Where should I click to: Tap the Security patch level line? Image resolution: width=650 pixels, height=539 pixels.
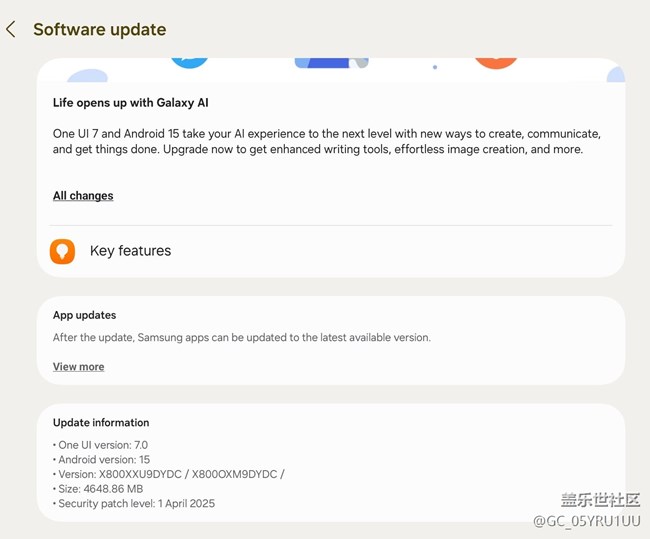click(136, 503)
